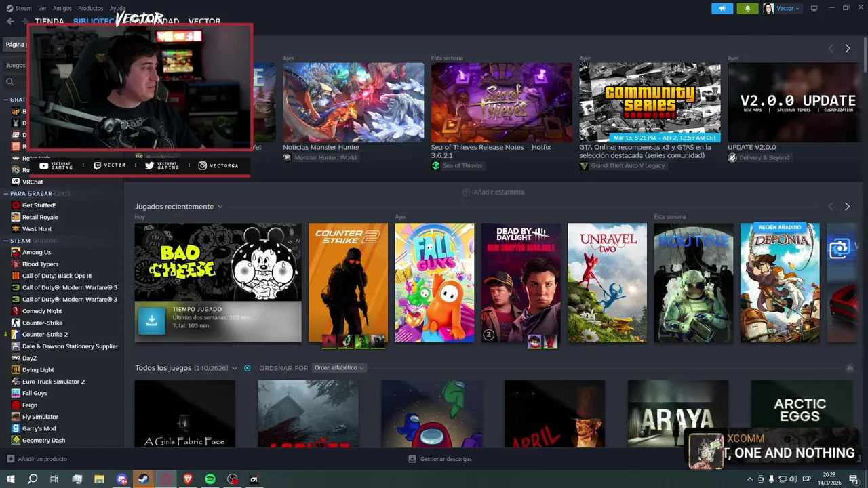Click the DayZ sidebar icon

pyautogui.click(x=16, y=358)
